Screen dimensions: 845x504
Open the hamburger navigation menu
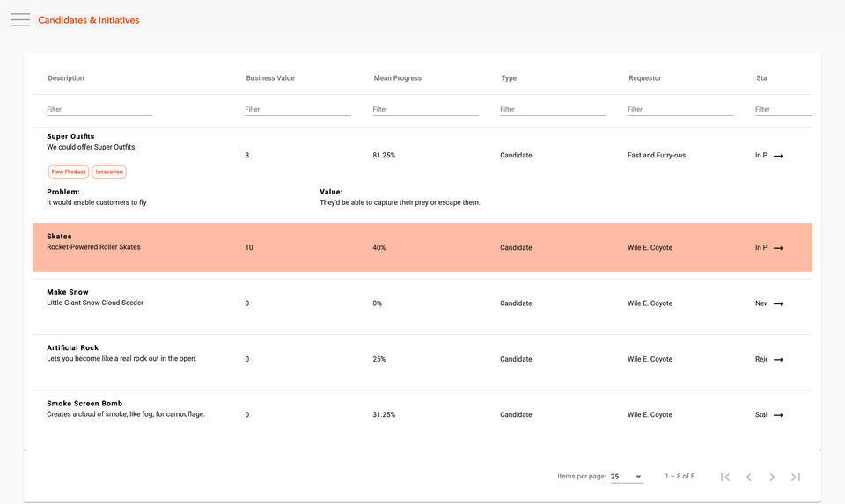[x=20, y=20]
